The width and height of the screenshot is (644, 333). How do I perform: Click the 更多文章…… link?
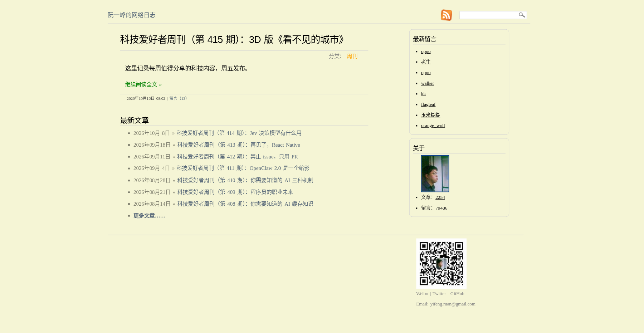point(150,216)
